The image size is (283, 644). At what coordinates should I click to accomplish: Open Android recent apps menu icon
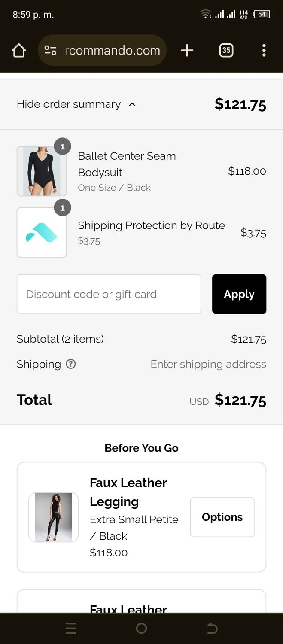(71, 629)
